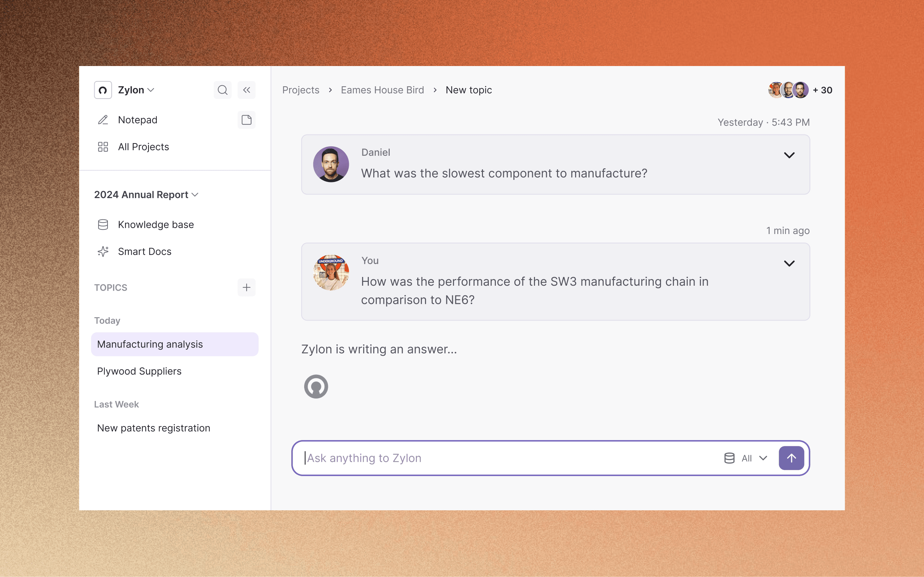Go to Projects breadcrumb link
924x577 pixels.
coord(301,90)
